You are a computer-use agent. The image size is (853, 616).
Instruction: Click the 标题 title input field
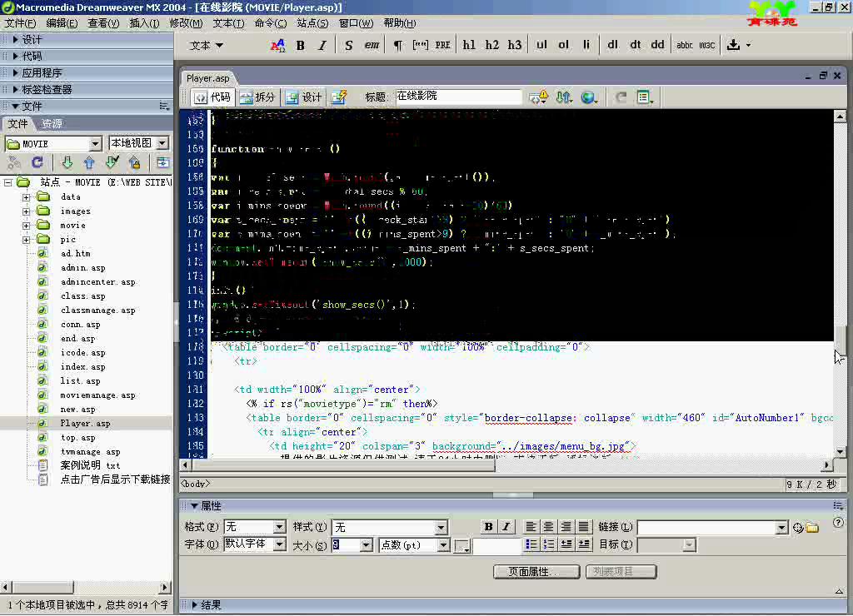(458, 97)
